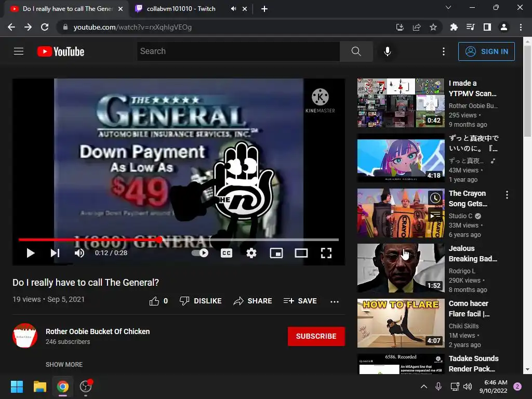Screen dimensions: 532x399
Task: Toggle the autoplay switch in player
Action: coord(200,253)
